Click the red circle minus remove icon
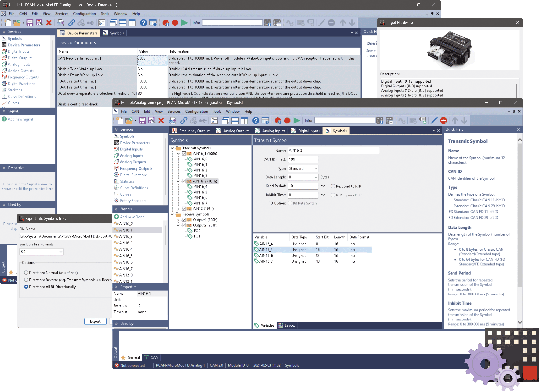 tap(443, 120)
